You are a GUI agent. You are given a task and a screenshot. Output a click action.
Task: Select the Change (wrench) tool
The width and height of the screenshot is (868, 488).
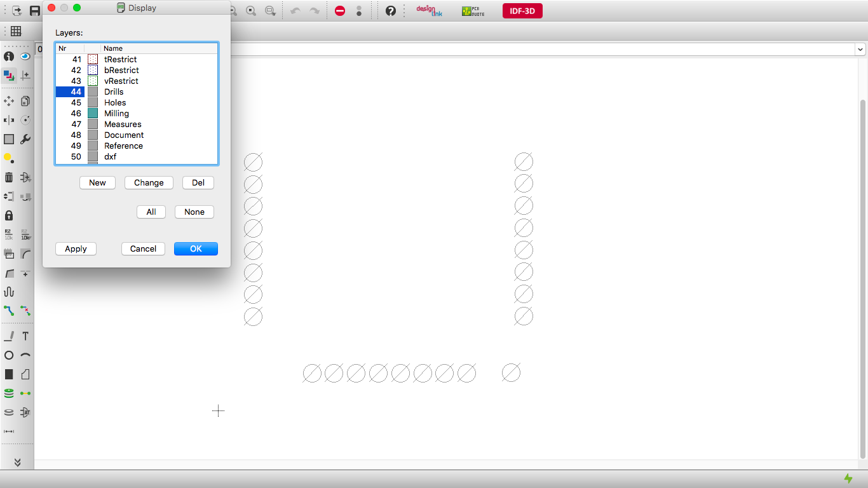pyautogui.click(x=25, y=139)
